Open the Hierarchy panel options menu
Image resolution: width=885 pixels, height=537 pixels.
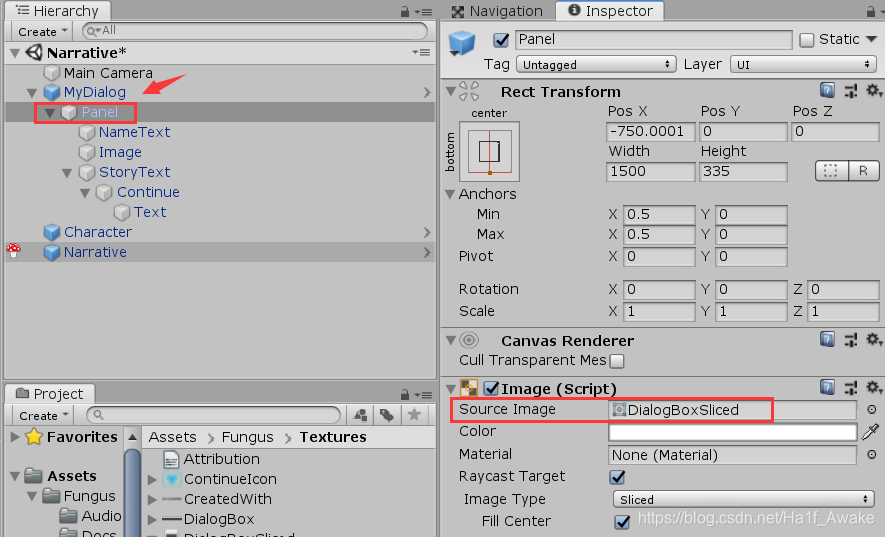[423, 11]
